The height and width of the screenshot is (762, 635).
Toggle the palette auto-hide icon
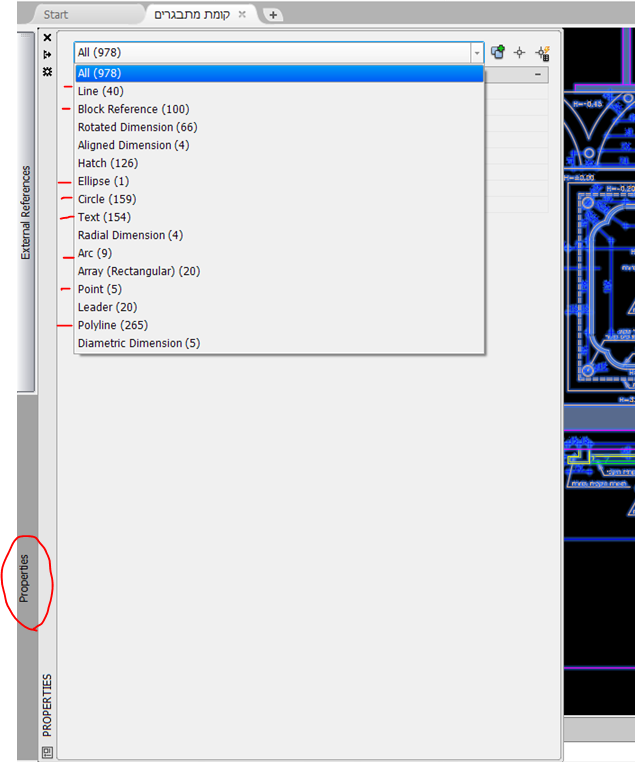pos(47,54)
